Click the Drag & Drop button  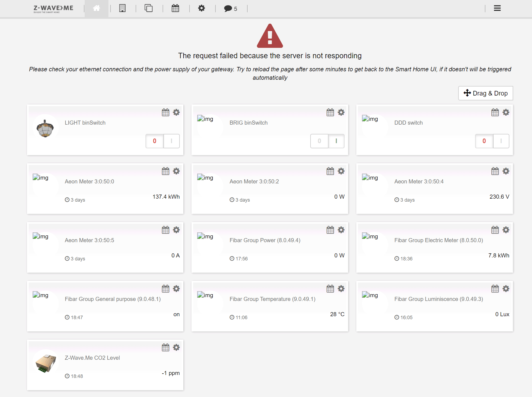click(x=485, y=93)
